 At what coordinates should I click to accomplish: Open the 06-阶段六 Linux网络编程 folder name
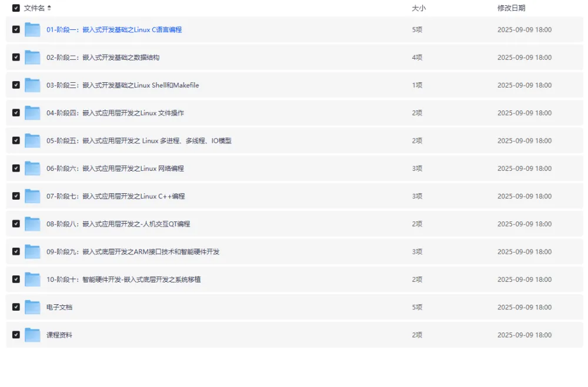click(x=115, y=168)
